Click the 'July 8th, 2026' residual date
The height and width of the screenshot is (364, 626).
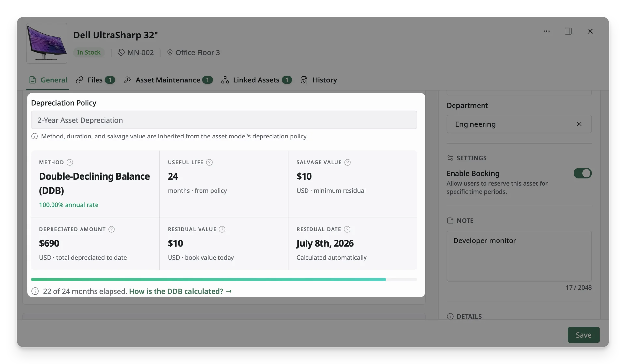click(325, 243)
